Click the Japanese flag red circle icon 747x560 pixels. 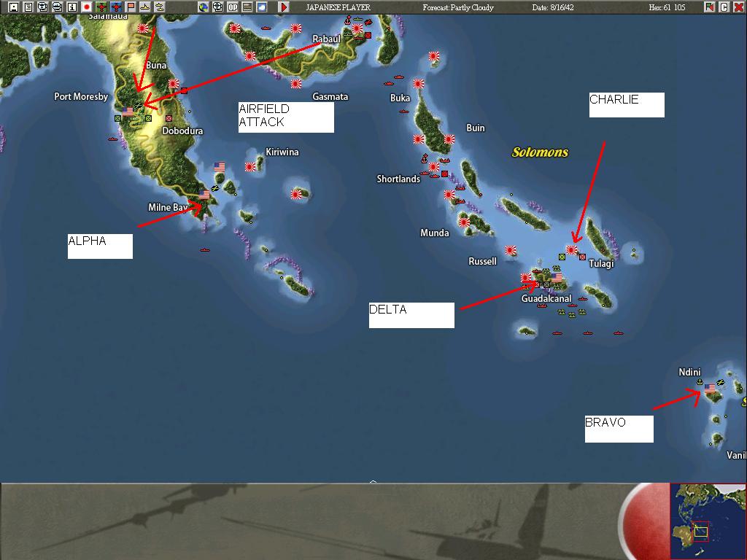(87, 7)
